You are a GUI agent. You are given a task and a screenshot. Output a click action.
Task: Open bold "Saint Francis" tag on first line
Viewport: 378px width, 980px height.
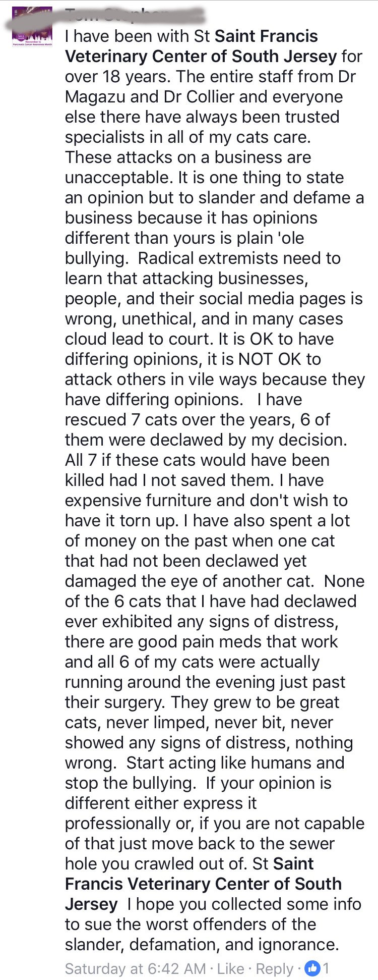click(x=266, y=36)
